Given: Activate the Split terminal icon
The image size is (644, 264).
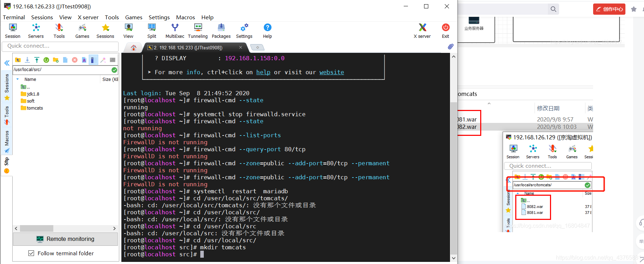Looking at the screenshot, I should pyautogui.click(x=152, y=31).
